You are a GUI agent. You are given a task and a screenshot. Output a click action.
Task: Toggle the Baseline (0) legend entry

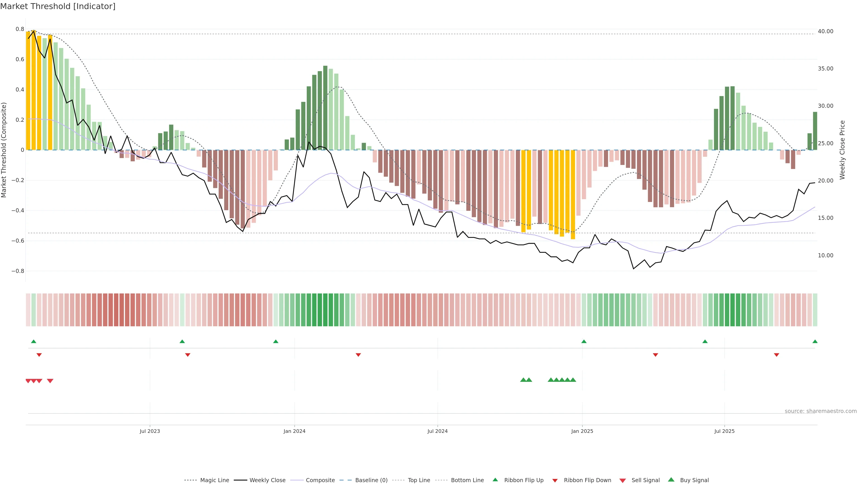coord(371,480)
